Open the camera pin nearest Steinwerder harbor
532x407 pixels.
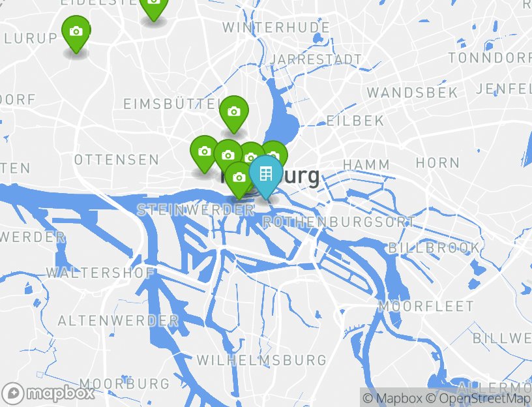[239, 178]
